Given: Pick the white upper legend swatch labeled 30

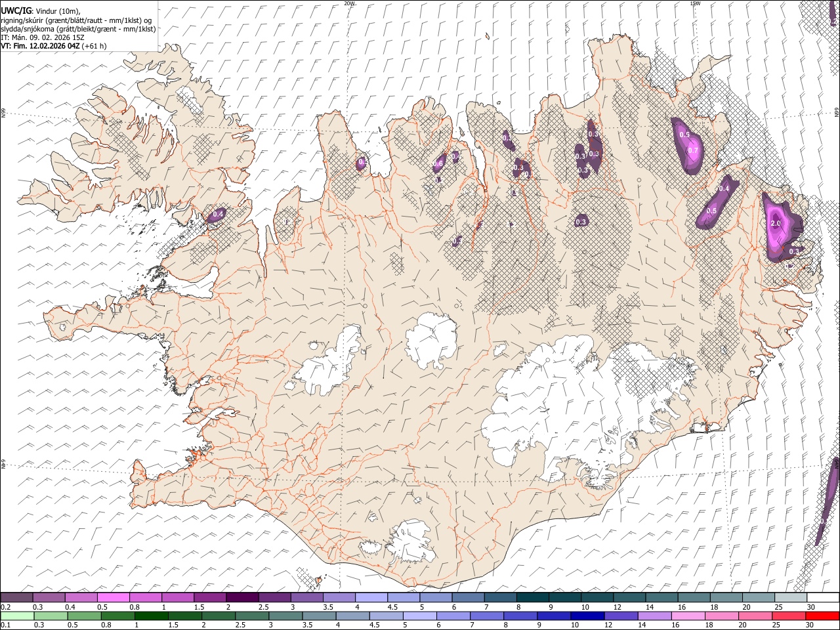Looking at the screenshot, I should [x=823, y=597].
